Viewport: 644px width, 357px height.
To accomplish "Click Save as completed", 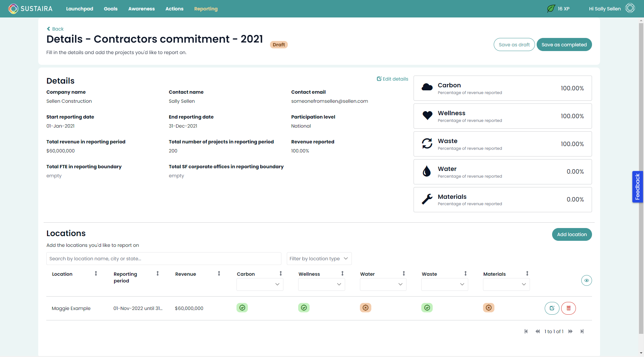I will [564, 44].
